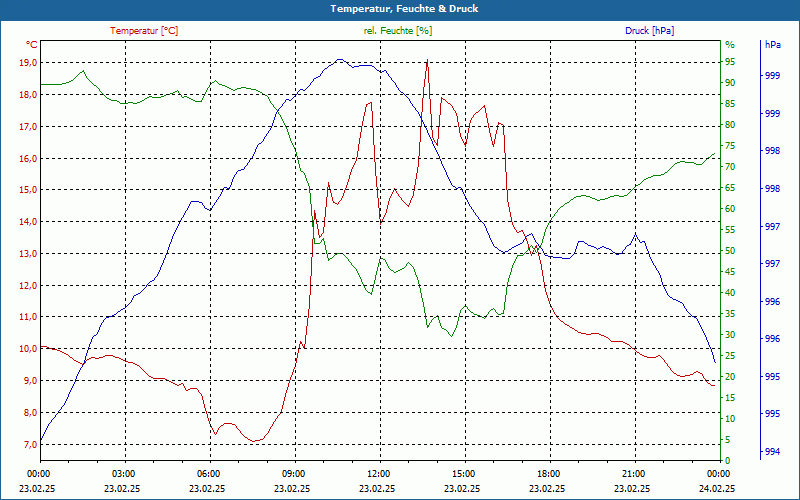Click humidity axis value '90'
The width and height of the screenshot is (800, 500).
730,83
